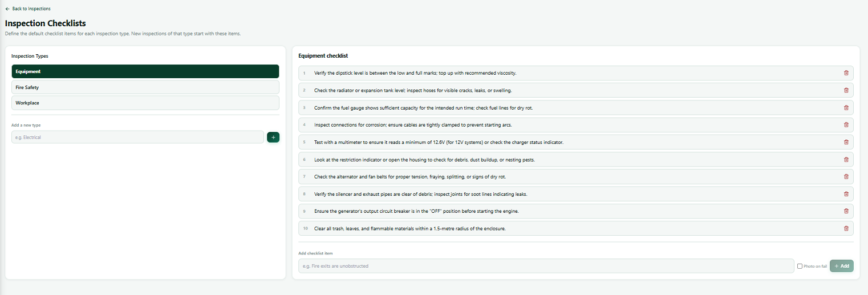This screenshot has height=295, width=868.
Task: Focus the Add a new type field
Action: (137, 137)
